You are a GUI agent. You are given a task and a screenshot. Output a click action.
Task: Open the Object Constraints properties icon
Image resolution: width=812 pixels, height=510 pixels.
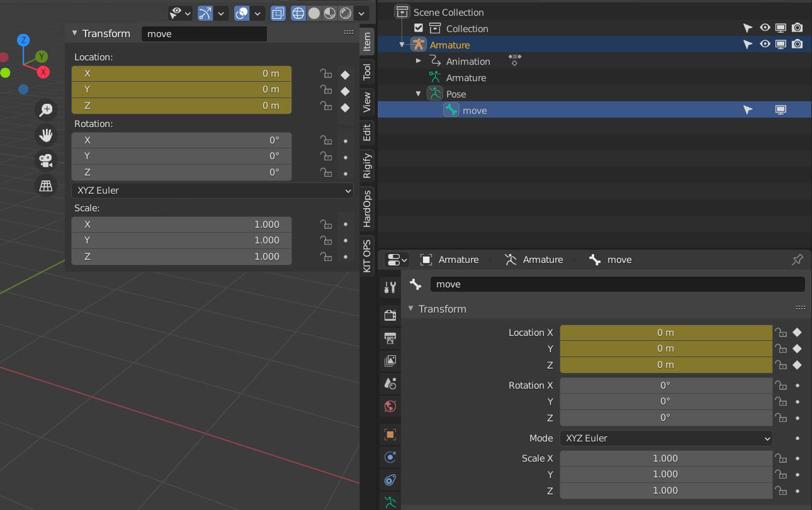pyautogui.click(x=390, y=480)
